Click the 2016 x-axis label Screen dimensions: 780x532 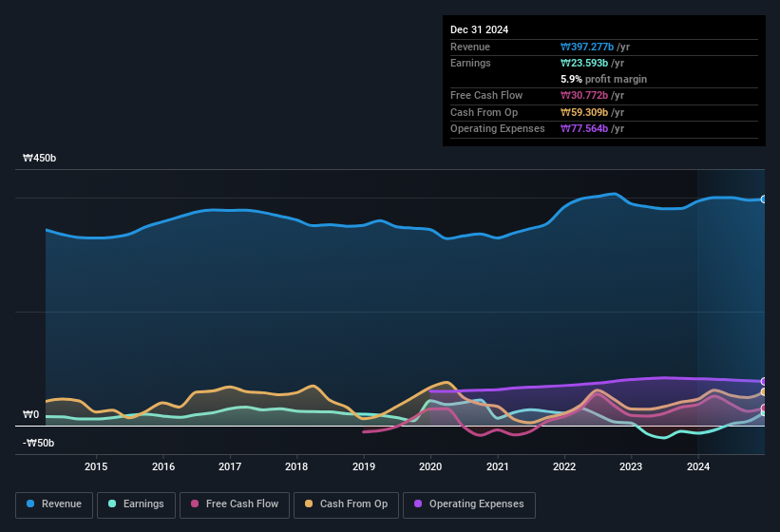(x=163, y=466)
